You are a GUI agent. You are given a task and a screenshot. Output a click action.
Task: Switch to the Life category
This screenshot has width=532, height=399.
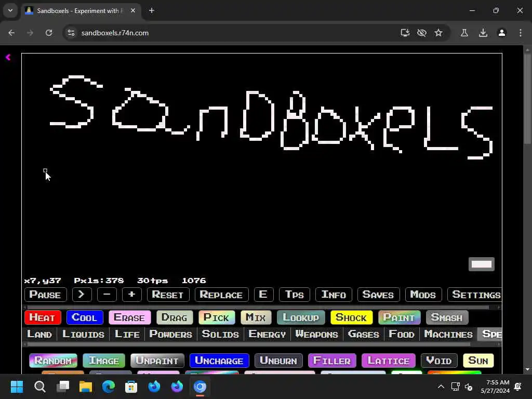click(x=127, y=334)
